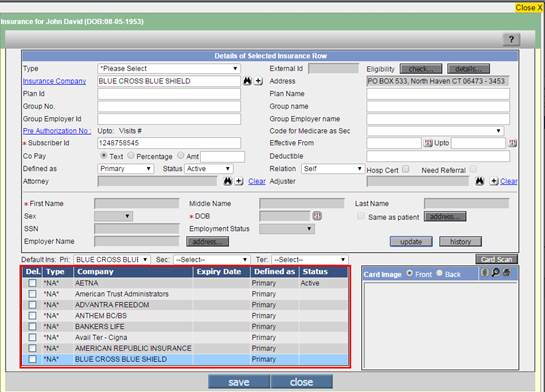545x392 pixels.
Task: Select Co Pay Text radio option
Action: pyautogui.click(x=104, y=156)
